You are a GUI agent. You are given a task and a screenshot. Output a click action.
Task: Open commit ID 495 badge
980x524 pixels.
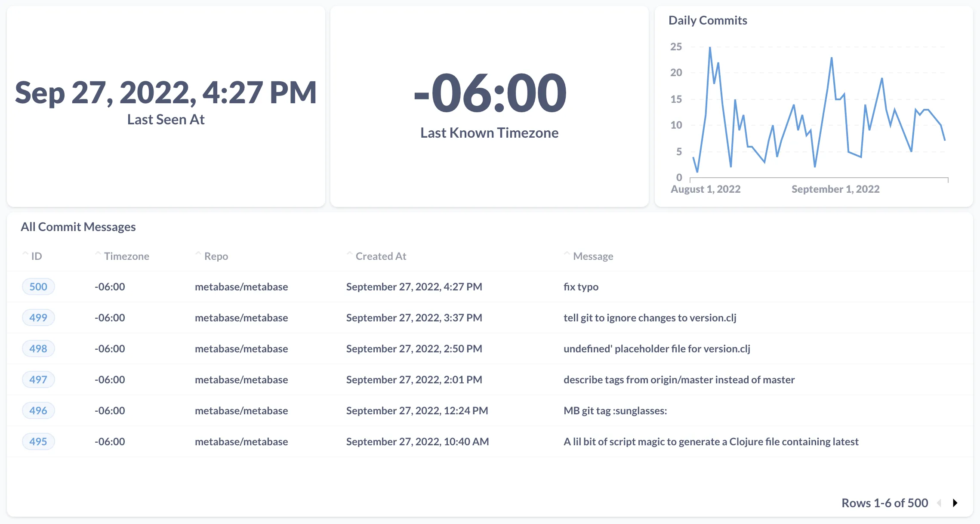point(38,441)
